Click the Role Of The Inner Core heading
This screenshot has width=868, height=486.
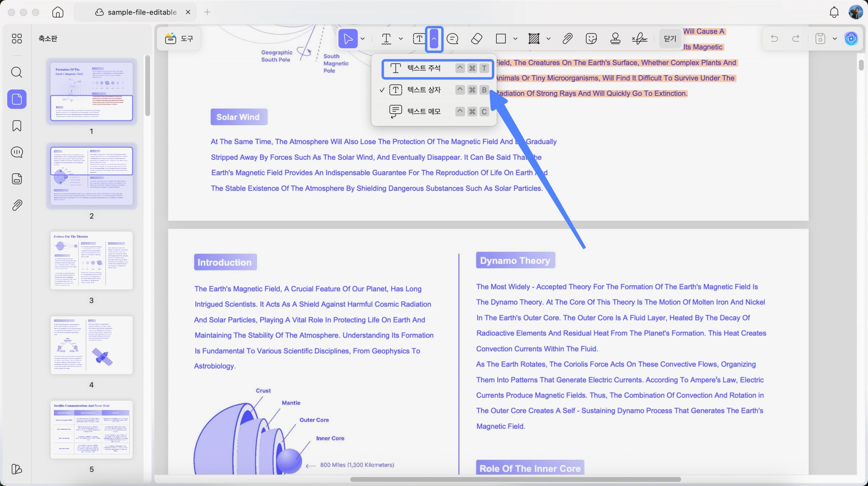[x=530, y=468]
